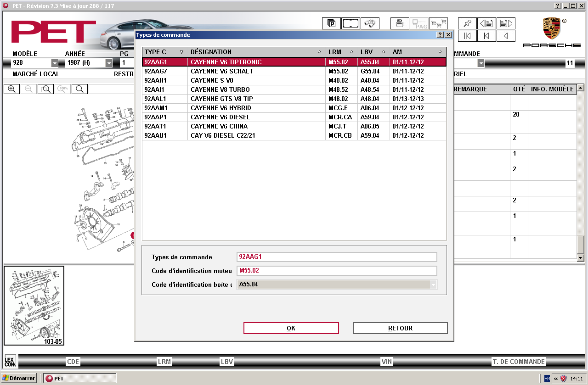This screenshot has width=588, height=385.
Task: Click the plain magnifier search icon
Action: [79, 89]
